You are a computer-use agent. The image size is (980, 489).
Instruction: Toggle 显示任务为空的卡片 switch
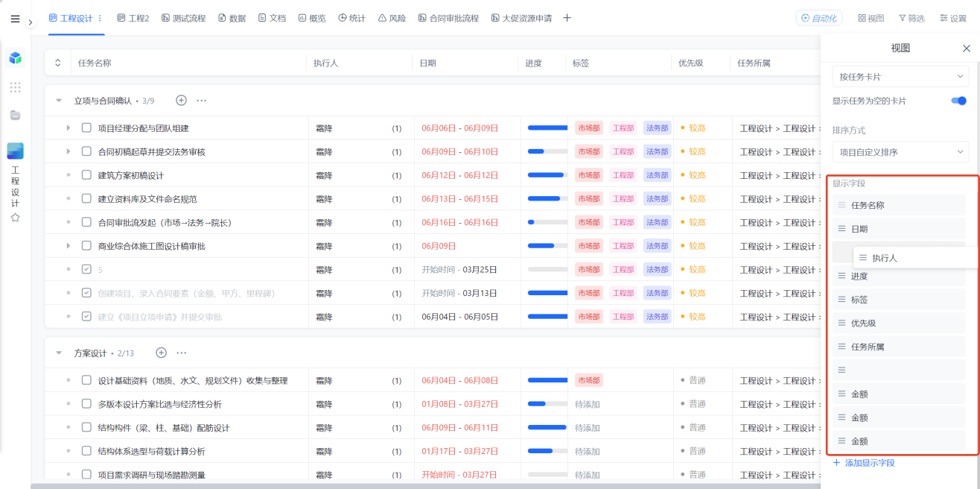958,101
